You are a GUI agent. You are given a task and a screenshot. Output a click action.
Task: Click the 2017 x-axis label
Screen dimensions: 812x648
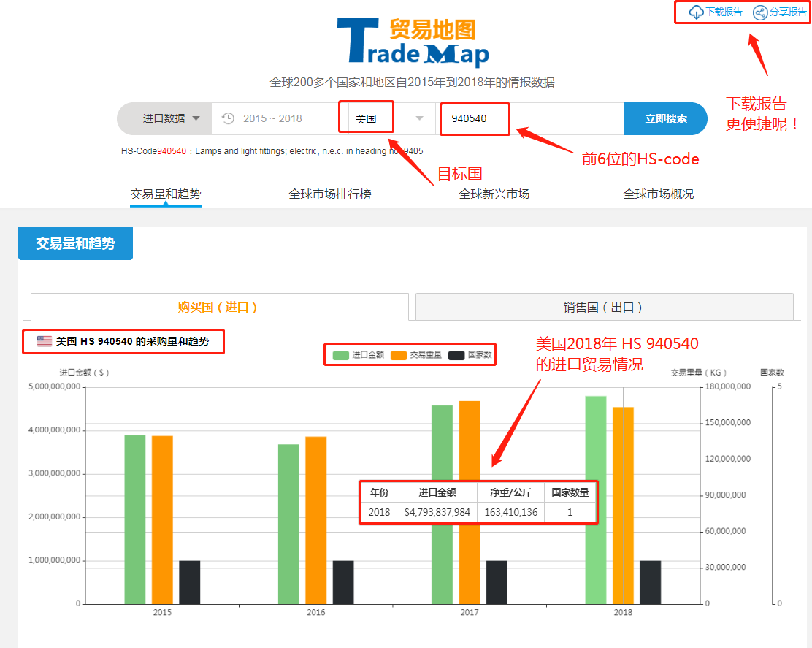470,612
